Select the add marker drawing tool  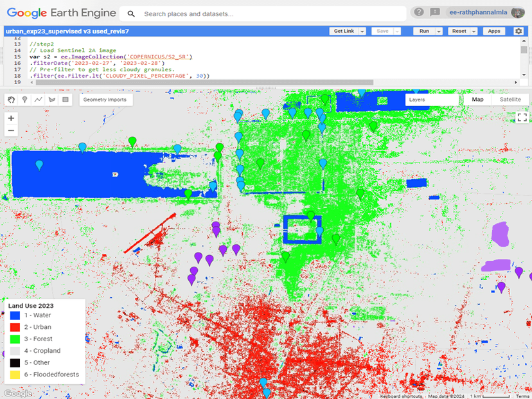click(x=25, y=100)
